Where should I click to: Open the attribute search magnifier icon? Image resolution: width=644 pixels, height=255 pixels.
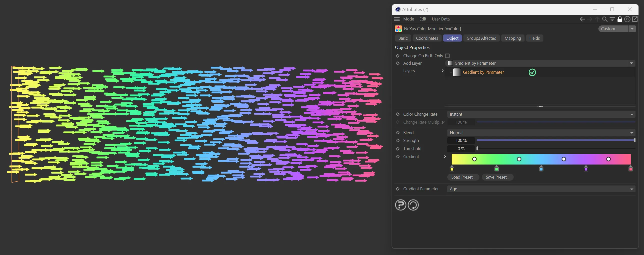pos(605,19)
